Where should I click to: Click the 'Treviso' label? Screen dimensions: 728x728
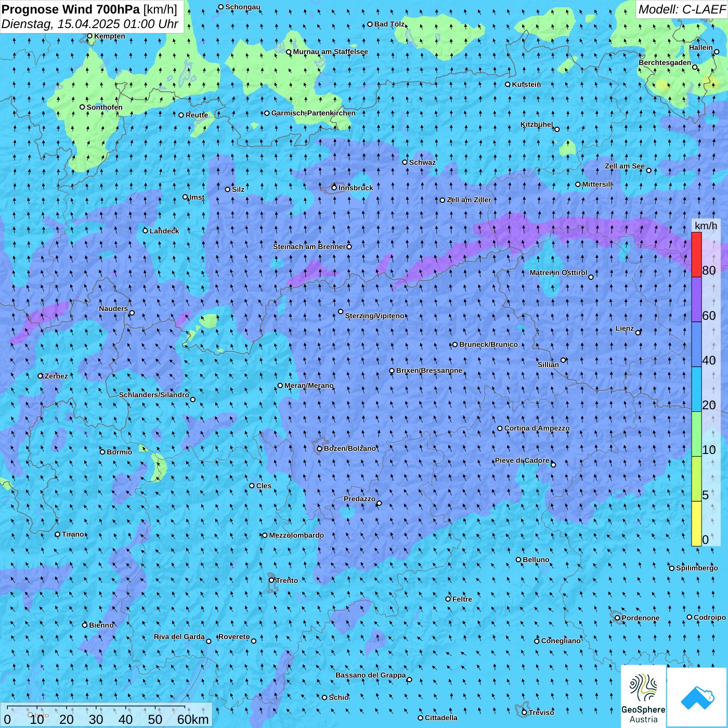(541, 712)
